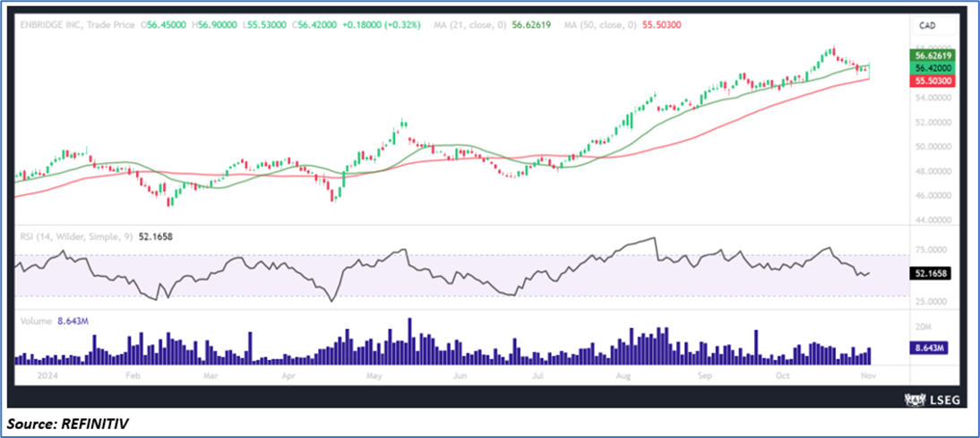Click the red 55.50300 price axis tag
This screenshot has width=980, height=438.
[x=933, y=81]
